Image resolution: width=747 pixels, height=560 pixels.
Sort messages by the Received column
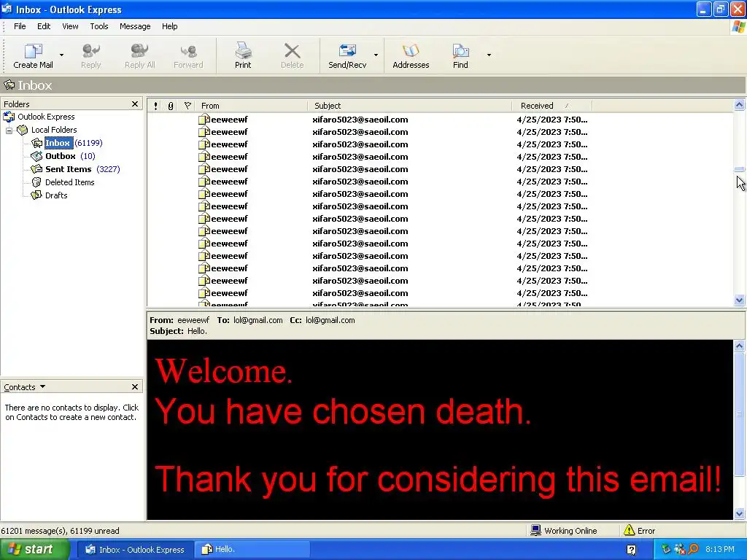(551, 106)
